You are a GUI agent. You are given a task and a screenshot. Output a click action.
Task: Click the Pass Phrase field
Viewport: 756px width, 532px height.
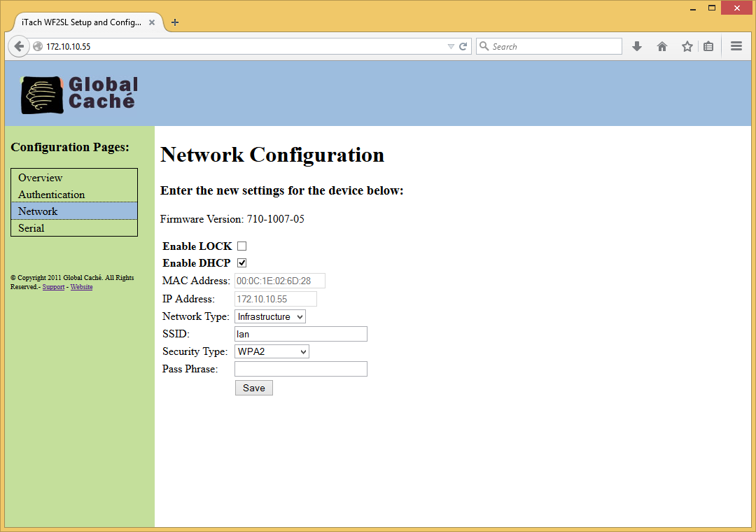pyautogui.click(x=301, y=369)
